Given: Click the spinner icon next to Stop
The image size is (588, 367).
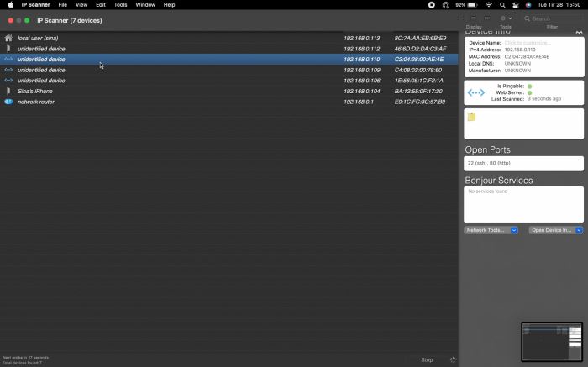Looking at the screenshot, I should tap(453, 359).
